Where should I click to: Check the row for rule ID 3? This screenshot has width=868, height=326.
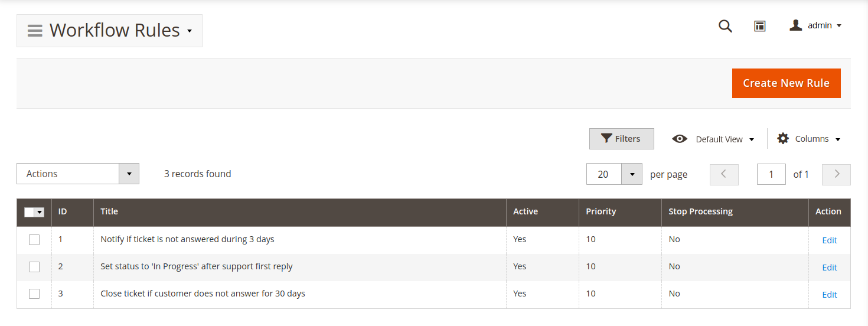34,294
